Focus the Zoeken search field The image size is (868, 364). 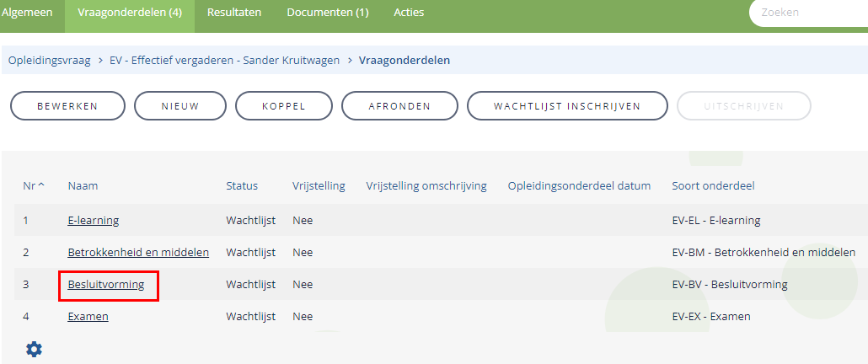click(x=809, y=12)
